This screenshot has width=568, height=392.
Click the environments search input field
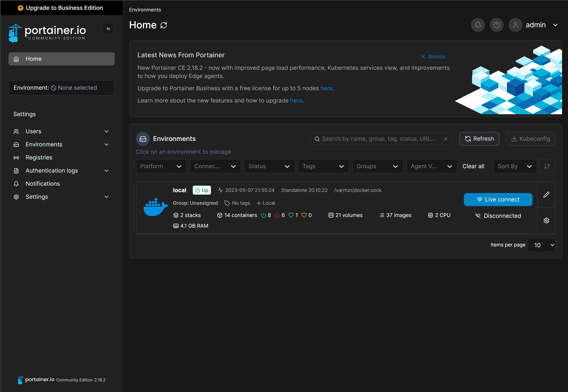pyautogui.click(x=379, y=139)
